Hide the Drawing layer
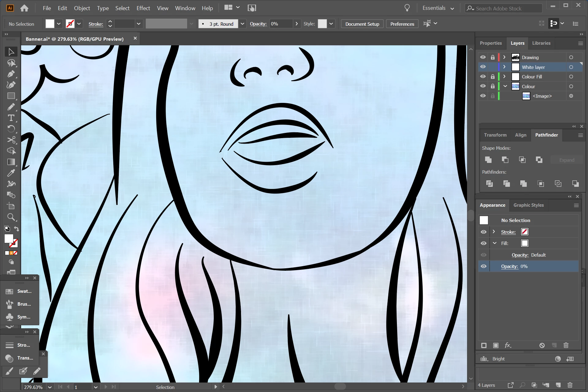Viewport: 588px width, 392px height. click(483, 57)
